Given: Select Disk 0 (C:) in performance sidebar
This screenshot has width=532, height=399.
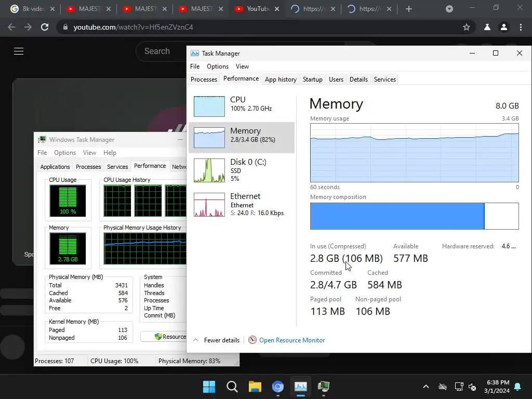Looking at the screenshot, I should (242, 170).
